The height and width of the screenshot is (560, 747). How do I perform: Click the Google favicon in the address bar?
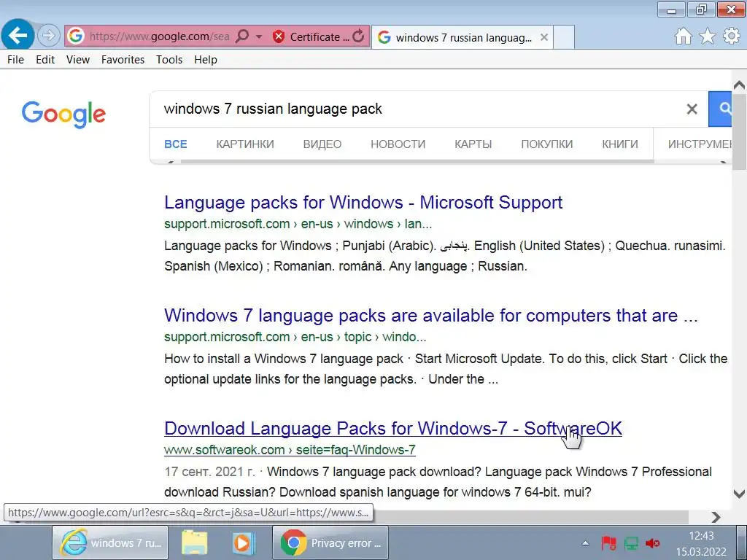(x=76, y=36)
